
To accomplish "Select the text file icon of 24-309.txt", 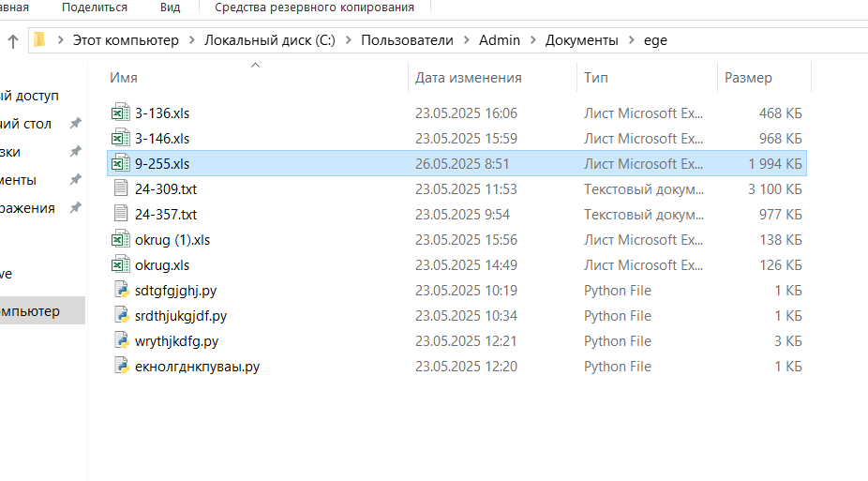I will coord(120,189).
